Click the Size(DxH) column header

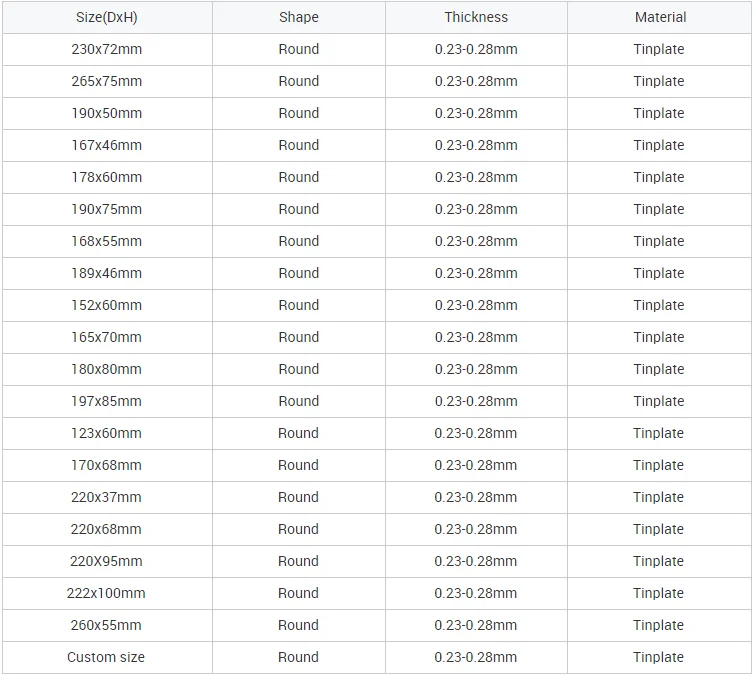pyautogui.click(x=106, y=17)
